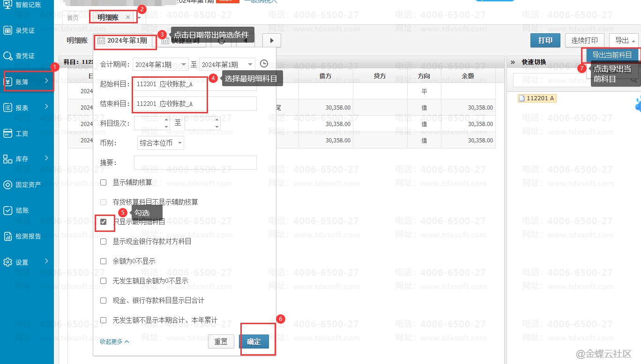Click the 录凭证 sidebar icon
Image resolution: width=641 pixels, height=364 pixels.
pos(8,30)
